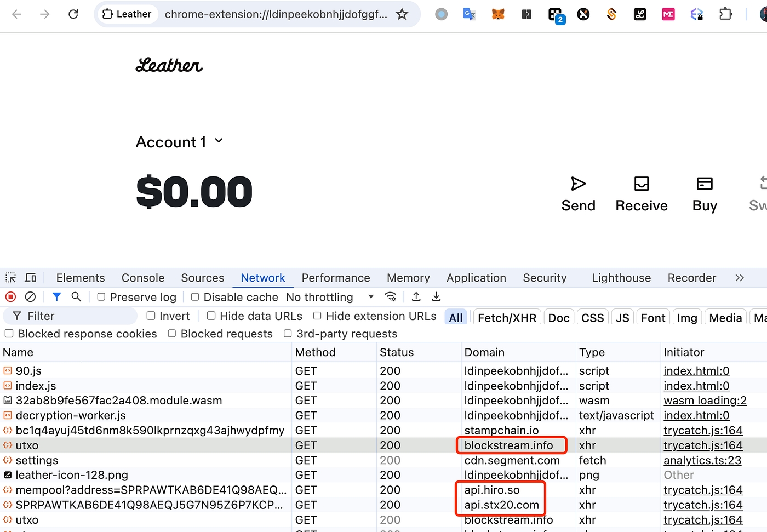
Task: Open the Application tab
Action: click(x=476, y=278)
